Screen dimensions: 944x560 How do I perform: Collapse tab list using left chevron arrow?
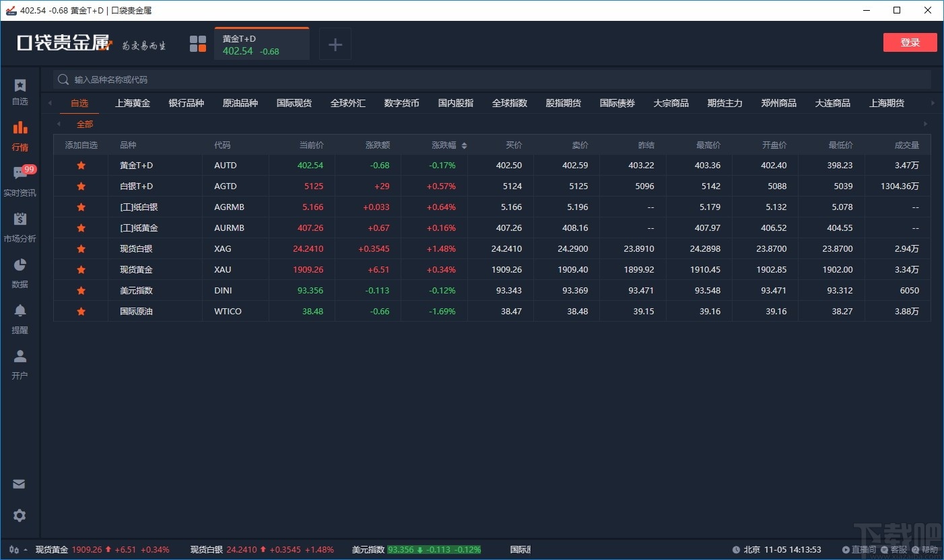click(50, 103)
